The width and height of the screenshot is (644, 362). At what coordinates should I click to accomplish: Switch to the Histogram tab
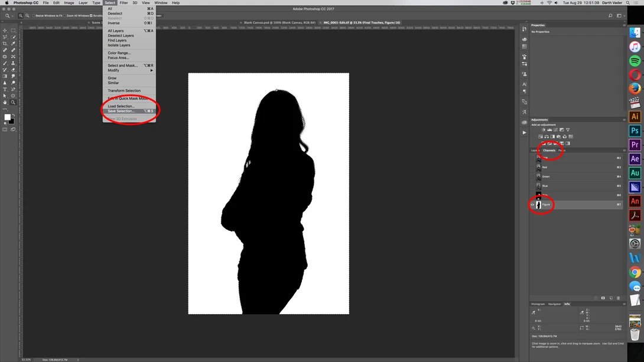[x=538, y=304]
